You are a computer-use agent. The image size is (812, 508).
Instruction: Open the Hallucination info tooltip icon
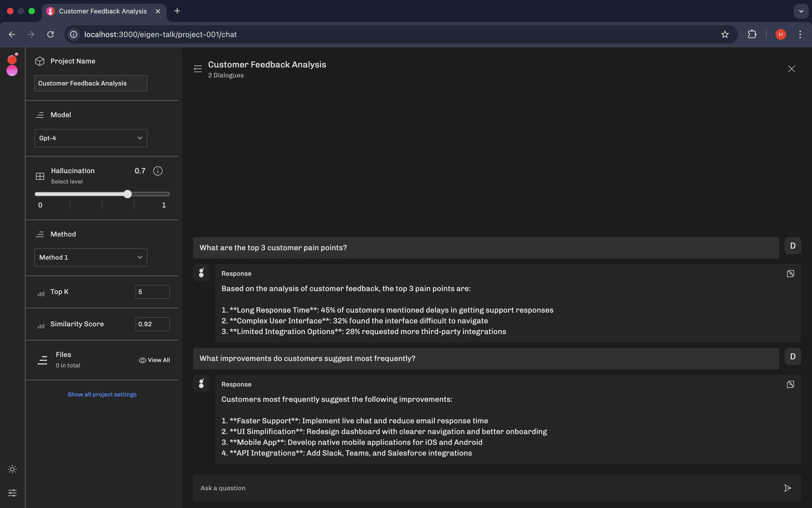tap(158, 171)
